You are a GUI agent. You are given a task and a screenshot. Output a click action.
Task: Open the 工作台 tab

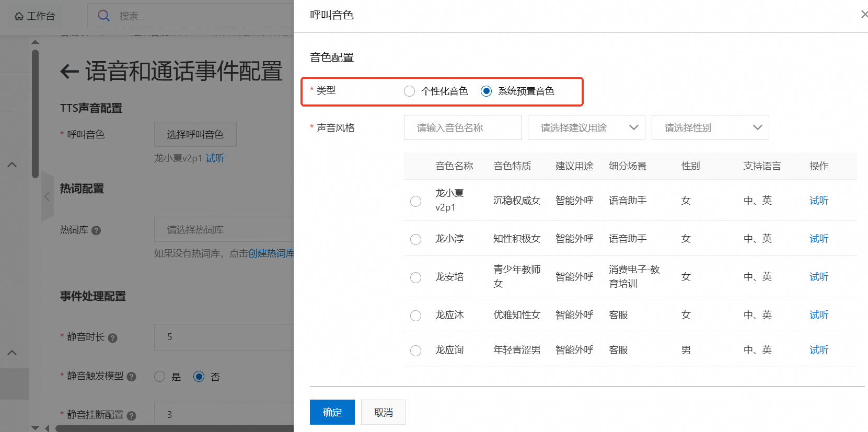35,16
